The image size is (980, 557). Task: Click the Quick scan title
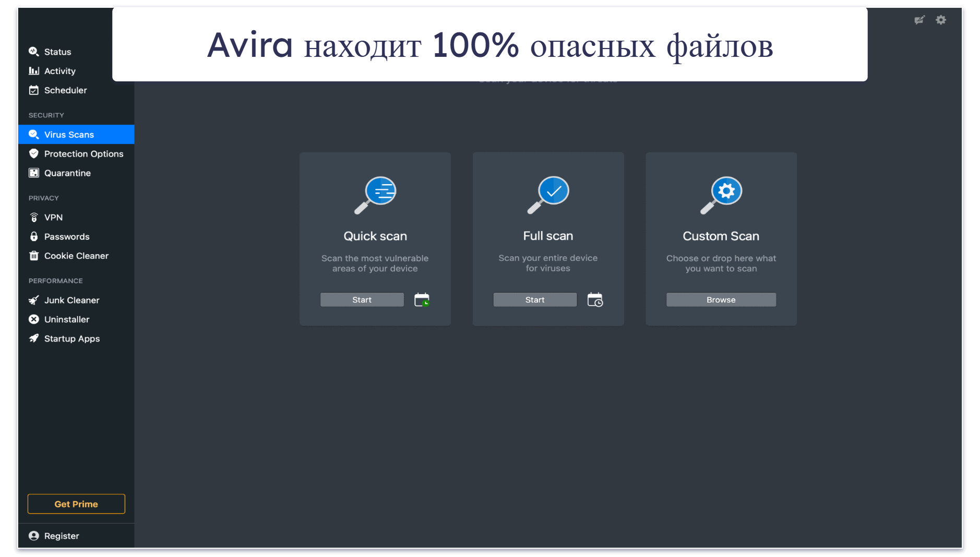(x=375, y=236)
